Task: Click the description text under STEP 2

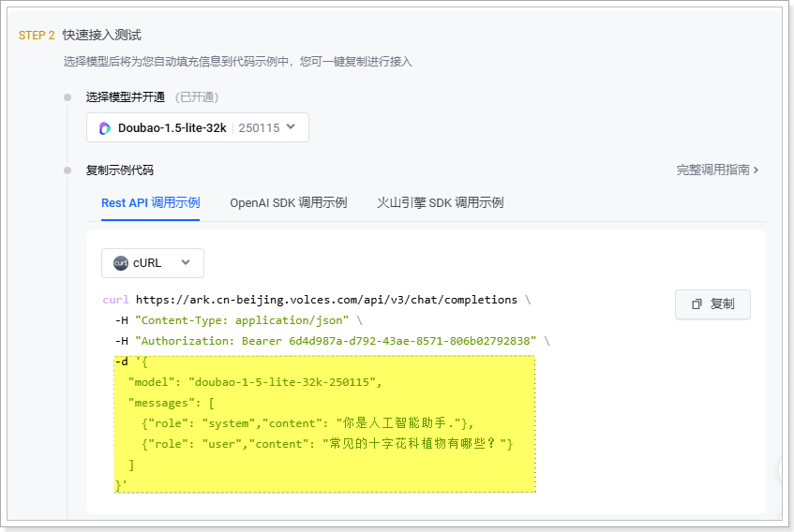Action: coord(237,62)
